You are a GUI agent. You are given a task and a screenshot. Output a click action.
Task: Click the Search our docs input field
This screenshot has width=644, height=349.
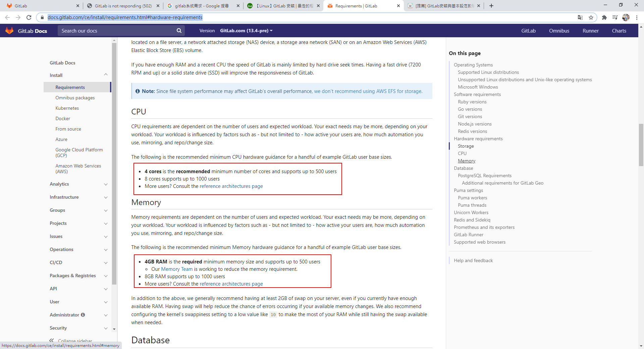point(117,31)
